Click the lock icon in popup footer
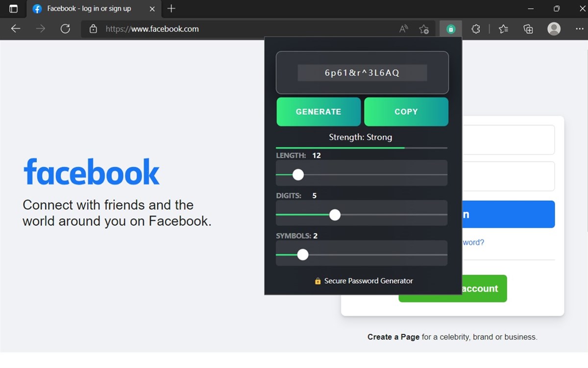The height and width of the screenshot is (368, 588). (318, 281)
